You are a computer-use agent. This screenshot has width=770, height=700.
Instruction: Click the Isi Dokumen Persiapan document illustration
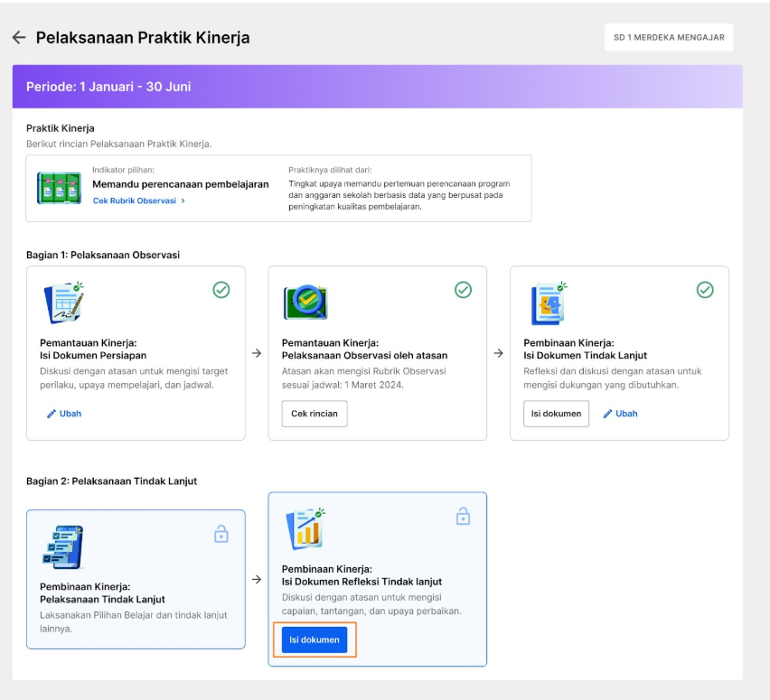pyautogui.click(x=64, y=303)
